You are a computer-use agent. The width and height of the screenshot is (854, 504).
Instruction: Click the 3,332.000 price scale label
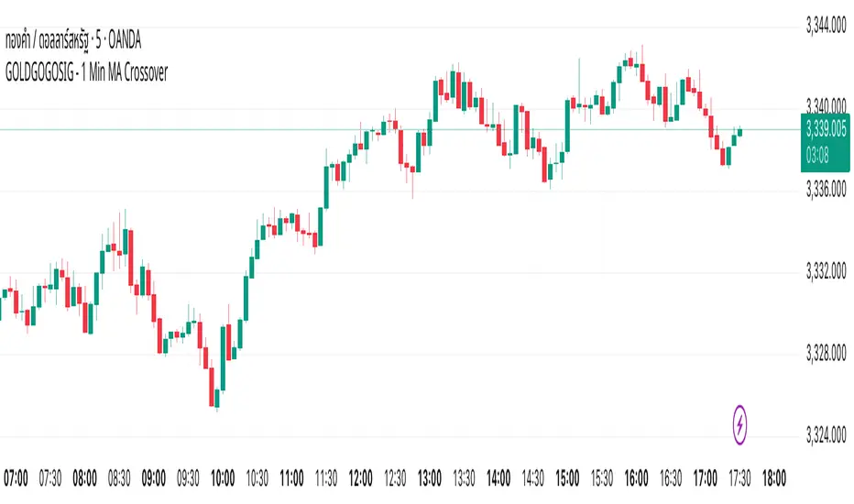click(826, 271)
